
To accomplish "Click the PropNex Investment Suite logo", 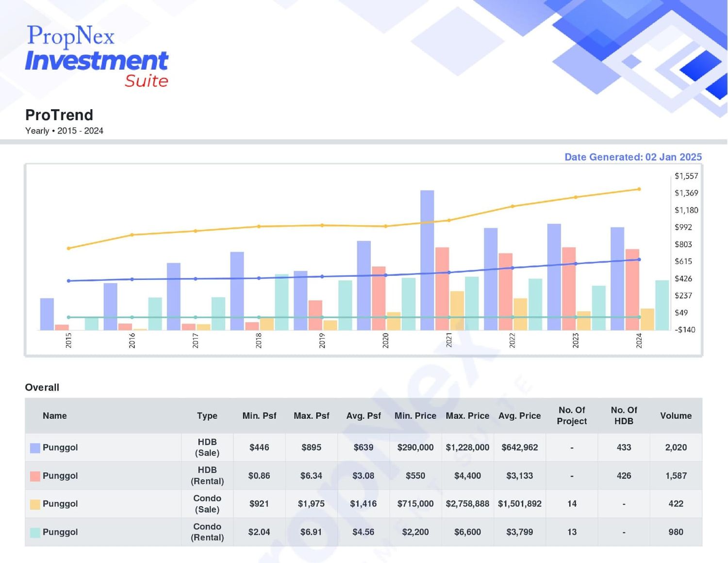I will pyautogui.click(x=97, y=56).
